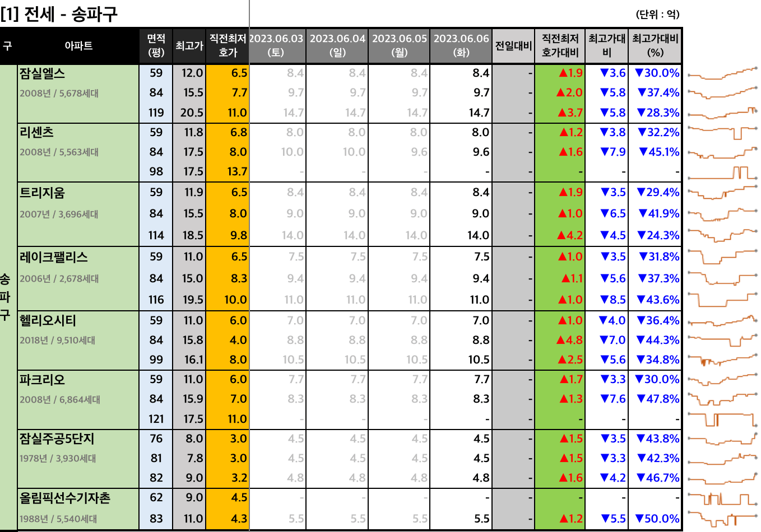Select the '2008년 / 5,678세대' detail text
This screenshot has height=532, width=761.
click(x=59, y=93)
